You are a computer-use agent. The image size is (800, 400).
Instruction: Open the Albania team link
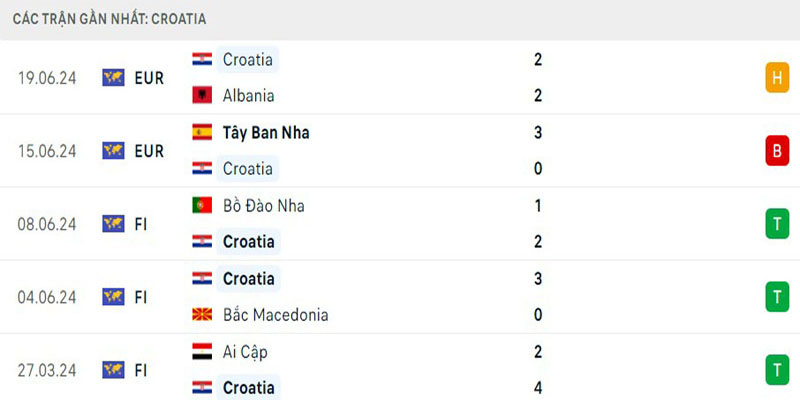(x=248, y=96)
